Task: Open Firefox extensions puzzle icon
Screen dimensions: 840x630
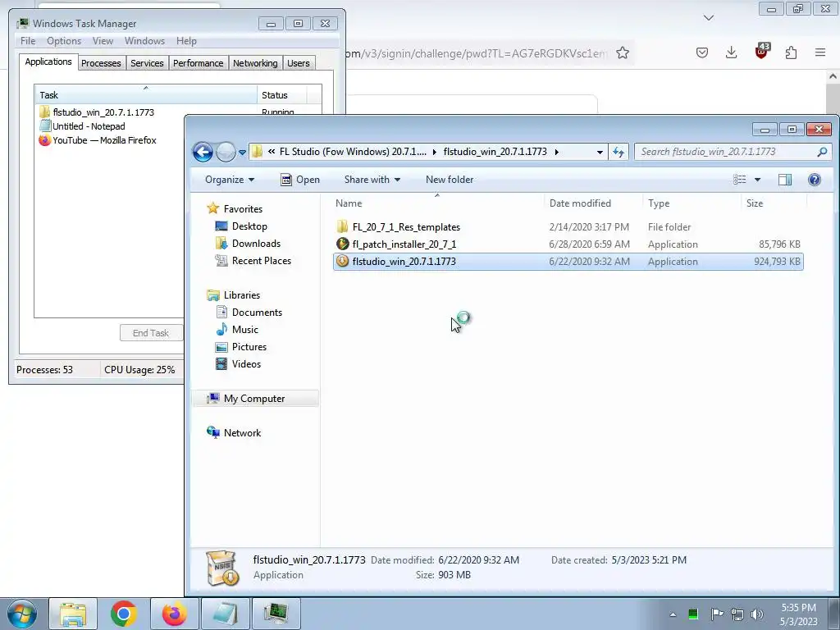Action: [791, 52]
